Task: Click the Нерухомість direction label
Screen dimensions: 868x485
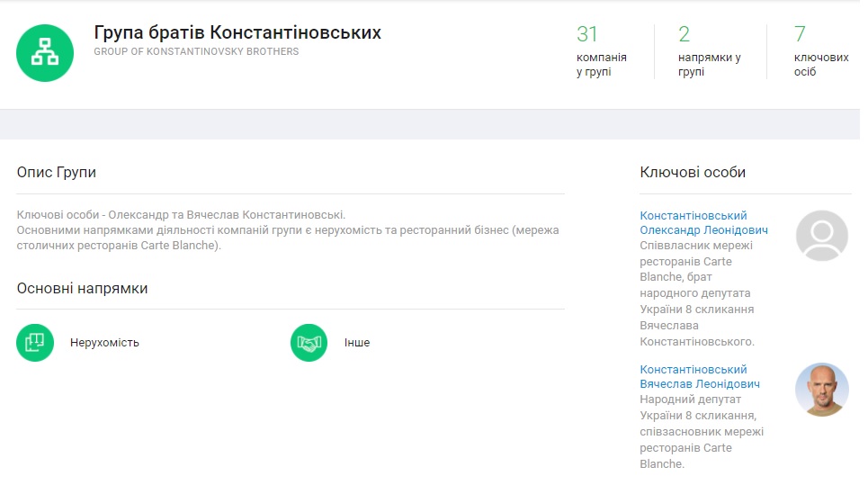Action: [x=104, y=343]
